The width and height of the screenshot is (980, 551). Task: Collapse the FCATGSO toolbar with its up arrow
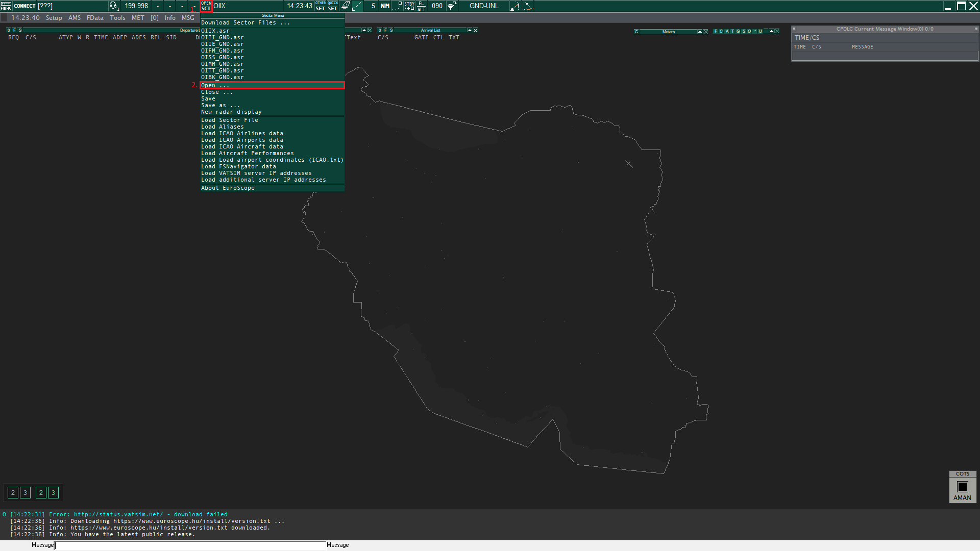[x=771, y=31]
